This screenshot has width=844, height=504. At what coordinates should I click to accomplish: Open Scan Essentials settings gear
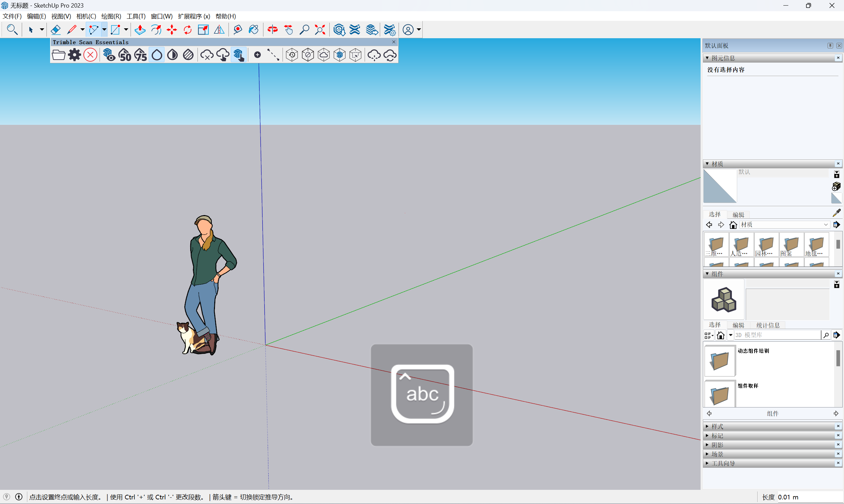[75, 55]
